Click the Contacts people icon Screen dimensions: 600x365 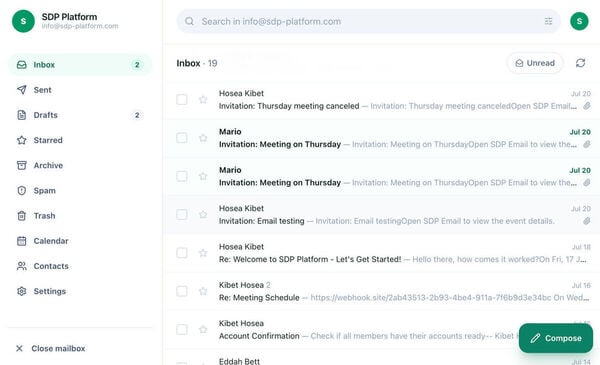click(22, 266)
